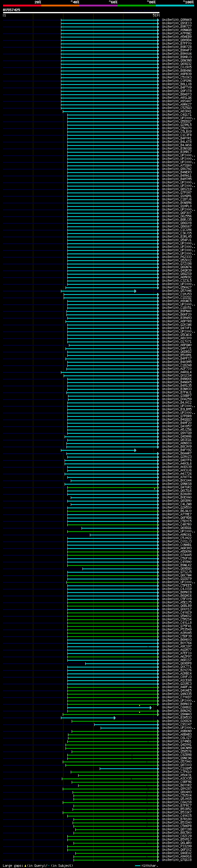This screenshot has width=197, height=868.
Task: Open hit UniRef100_A9NWQ8
Action: pyautogui.click(x=176, y=30)
